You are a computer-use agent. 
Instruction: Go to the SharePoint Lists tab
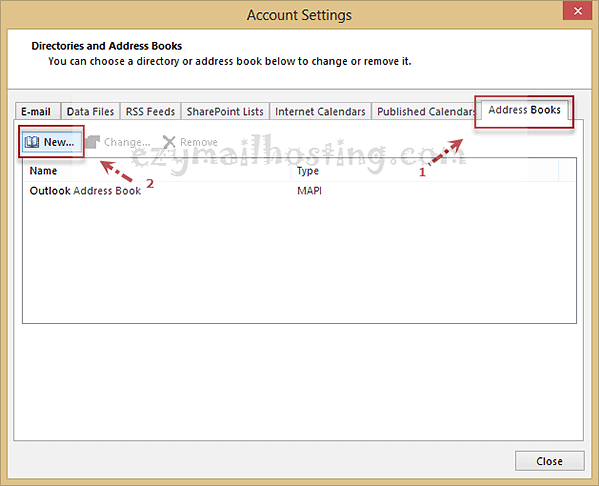click(225, 111)
